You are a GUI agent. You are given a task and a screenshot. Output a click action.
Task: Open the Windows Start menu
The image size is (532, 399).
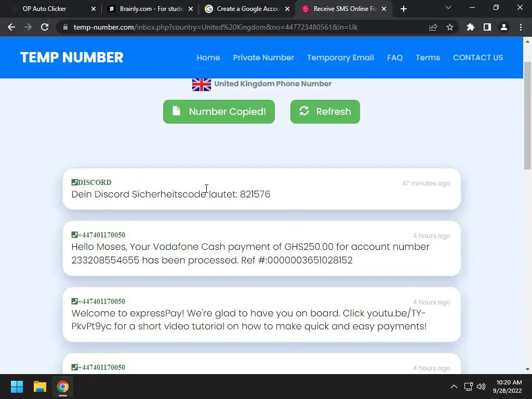pos(17,387)
